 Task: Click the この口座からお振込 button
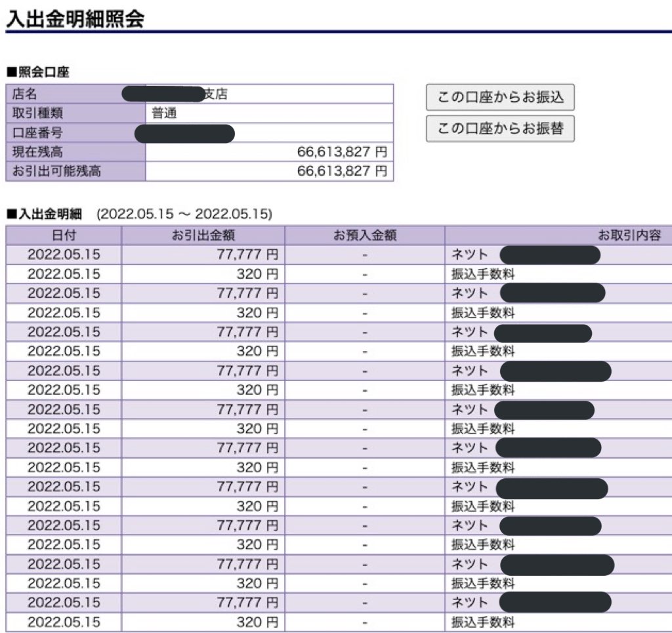coord(500,97)
